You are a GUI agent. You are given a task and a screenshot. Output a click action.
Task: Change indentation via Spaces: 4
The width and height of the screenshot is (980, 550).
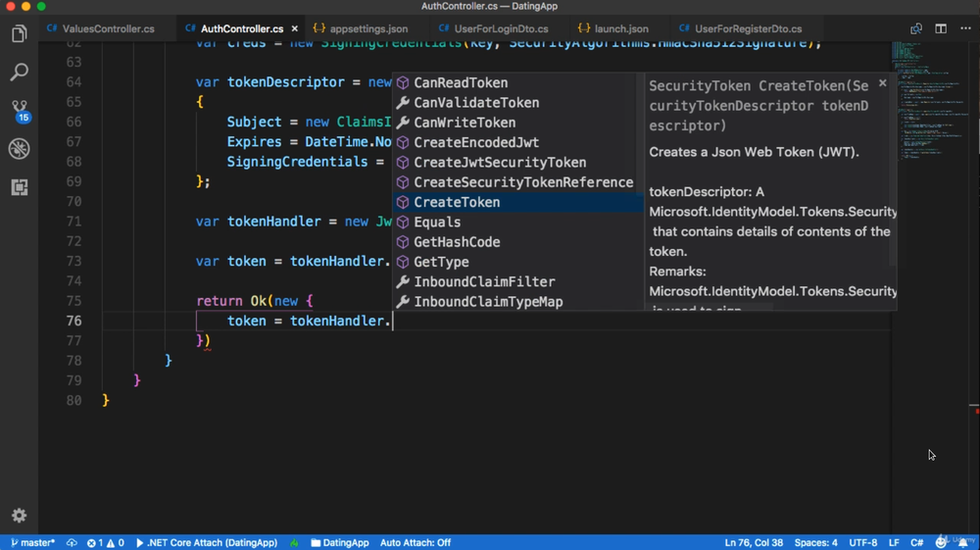tap(815, 542)
